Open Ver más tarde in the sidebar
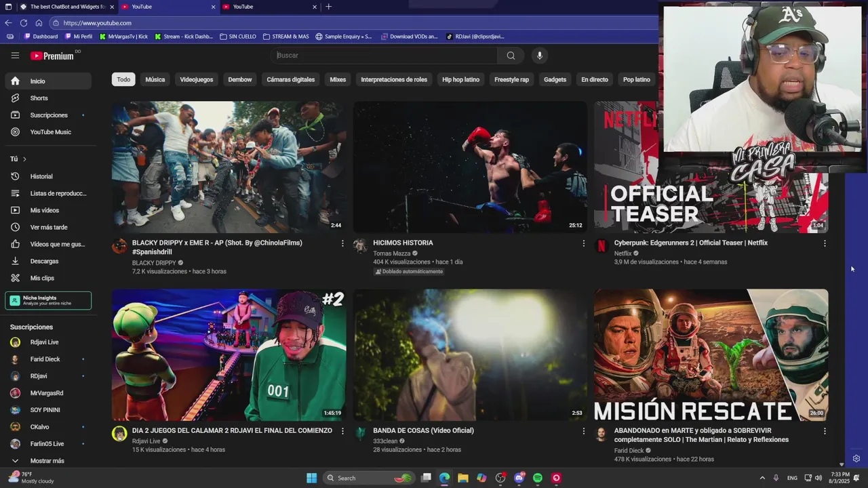The width and height of the screenshot is (868, 488). [x=48, y=227]
